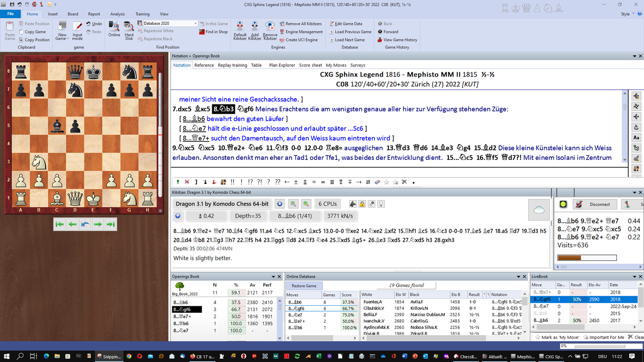Click the light bulb hint icon

(x=381, y=204)
